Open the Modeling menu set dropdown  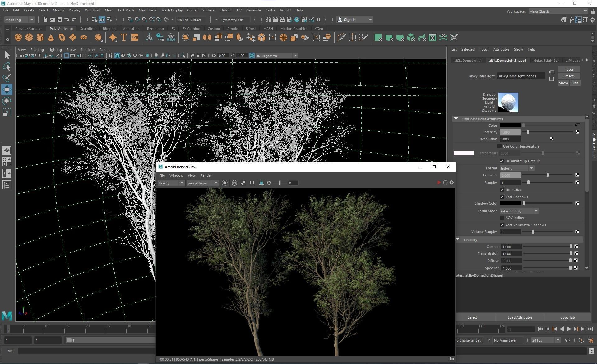19,20
